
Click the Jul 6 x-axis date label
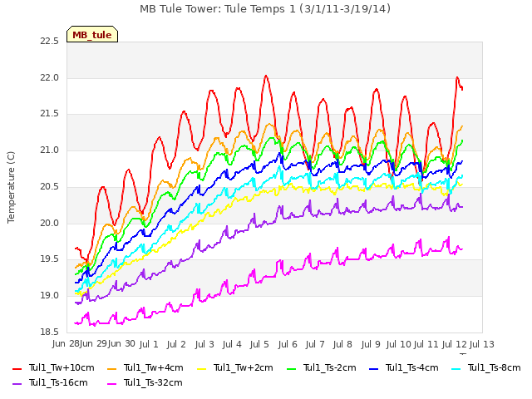click(x=288, y=344)
